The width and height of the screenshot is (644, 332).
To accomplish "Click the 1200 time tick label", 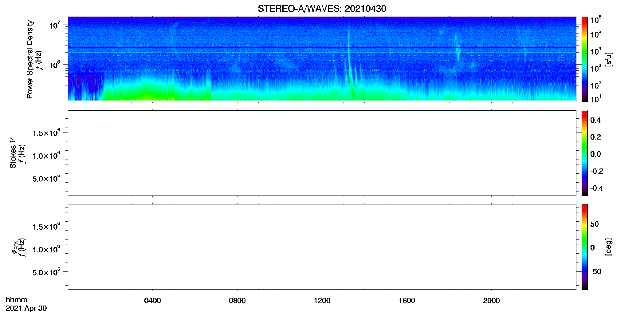I will pyautogui.click(x=322, y=301).
